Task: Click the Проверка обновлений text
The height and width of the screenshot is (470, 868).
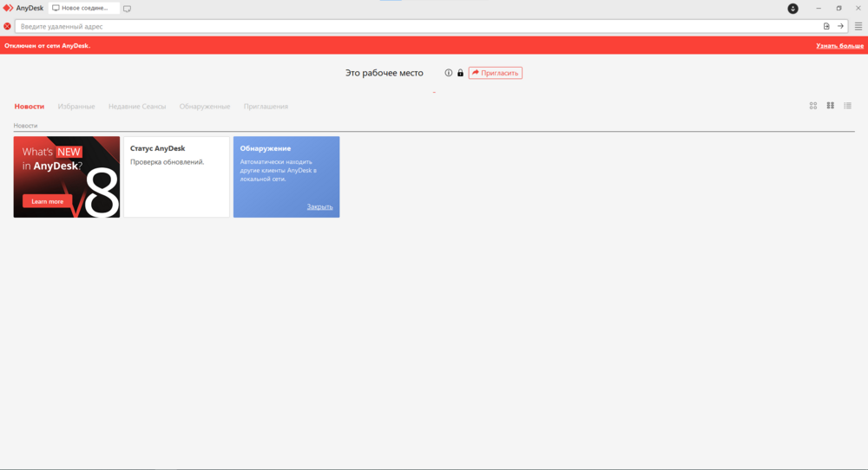Action: (168, 162)
